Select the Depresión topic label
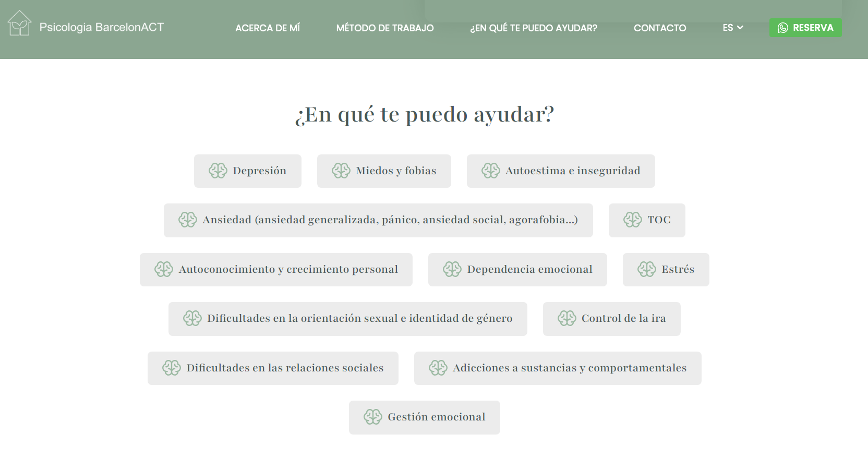Viewport: 868px width, 458px height. pos(259,171)
